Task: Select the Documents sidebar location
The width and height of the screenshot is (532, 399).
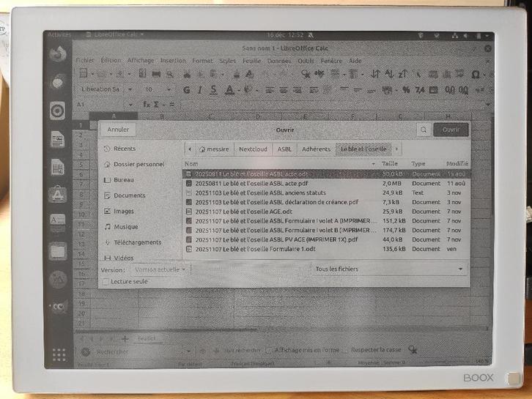Action: pos(129,195)
